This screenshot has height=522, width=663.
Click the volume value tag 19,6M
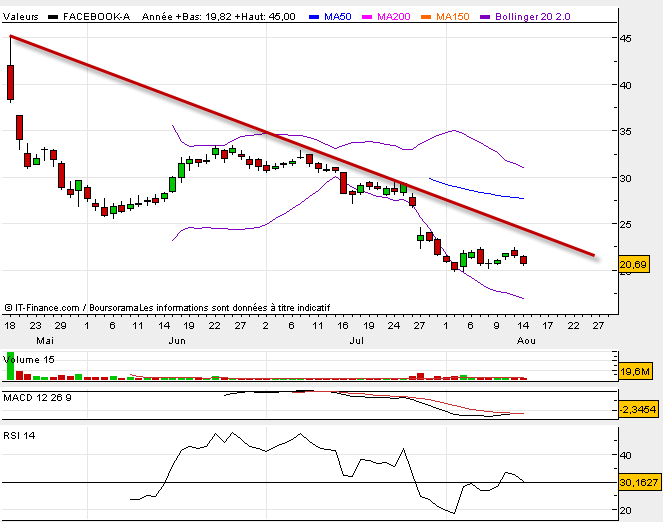631,371
